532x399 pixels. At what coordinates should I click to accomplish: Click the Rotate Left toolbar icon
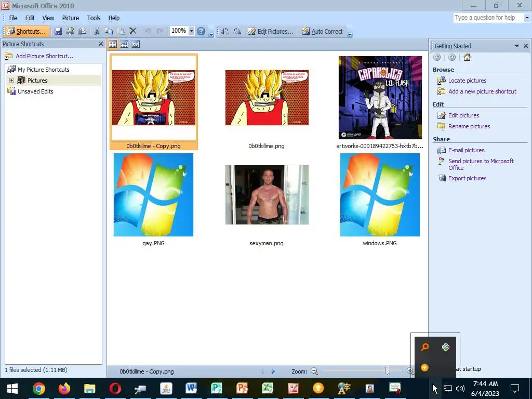(225, 31)
